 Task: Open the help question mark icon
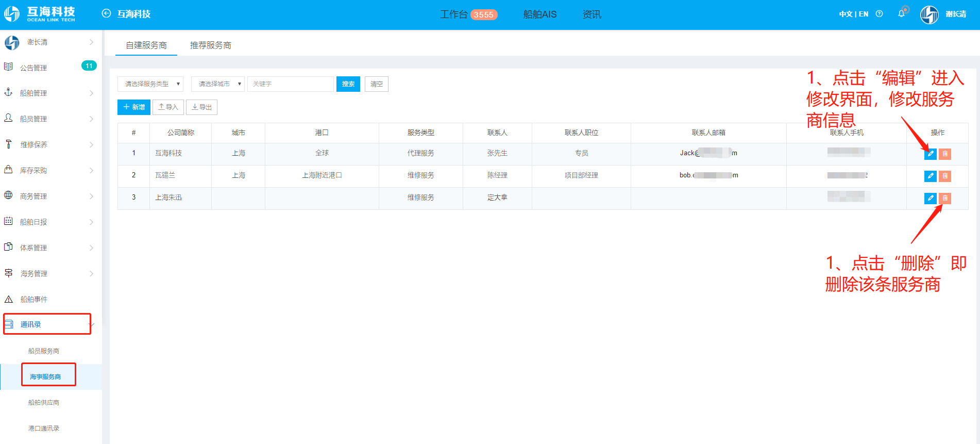[x=879, y=14]
